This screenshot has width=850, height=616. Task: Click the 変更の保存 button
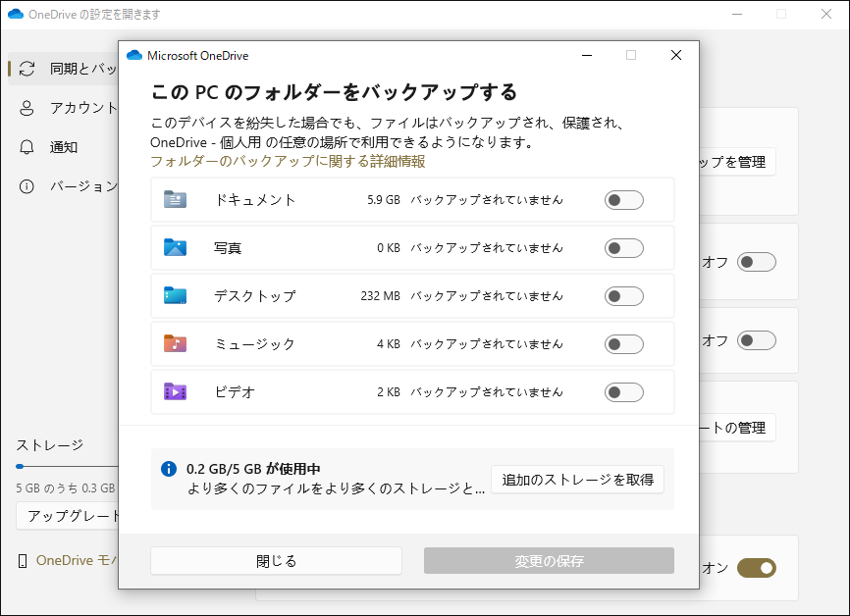click(x=549, y=561)
